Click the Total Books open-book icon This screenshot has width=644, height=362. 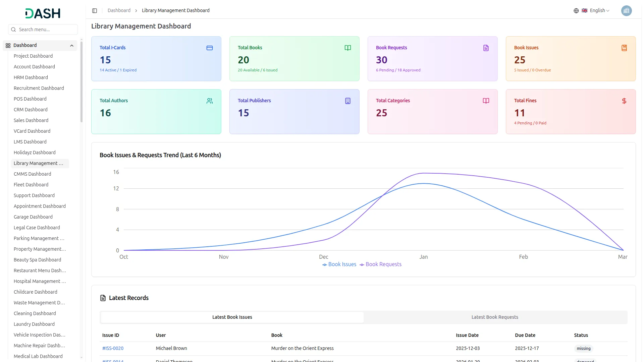coord(348,48)
